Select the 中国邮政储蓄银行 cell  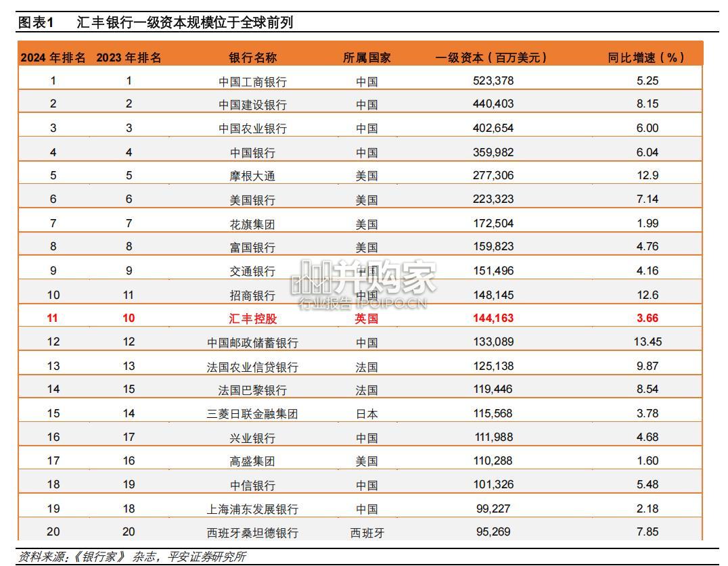252,343
